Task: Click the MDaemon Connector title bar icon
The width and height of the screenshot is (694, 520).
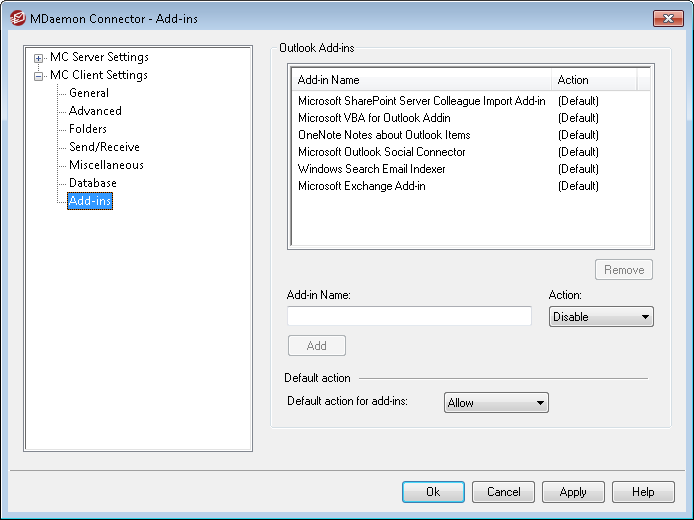Action: click(x=18, y=18)
